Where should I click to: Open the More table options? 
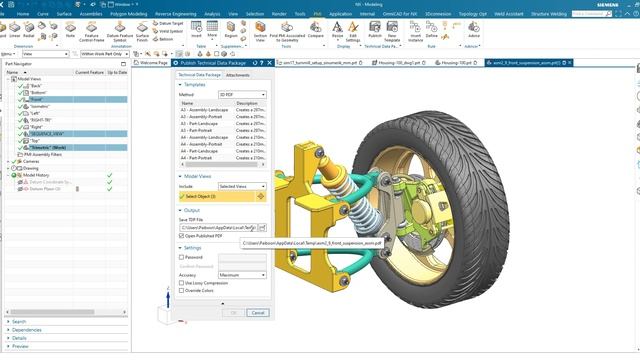coord(212,30)
